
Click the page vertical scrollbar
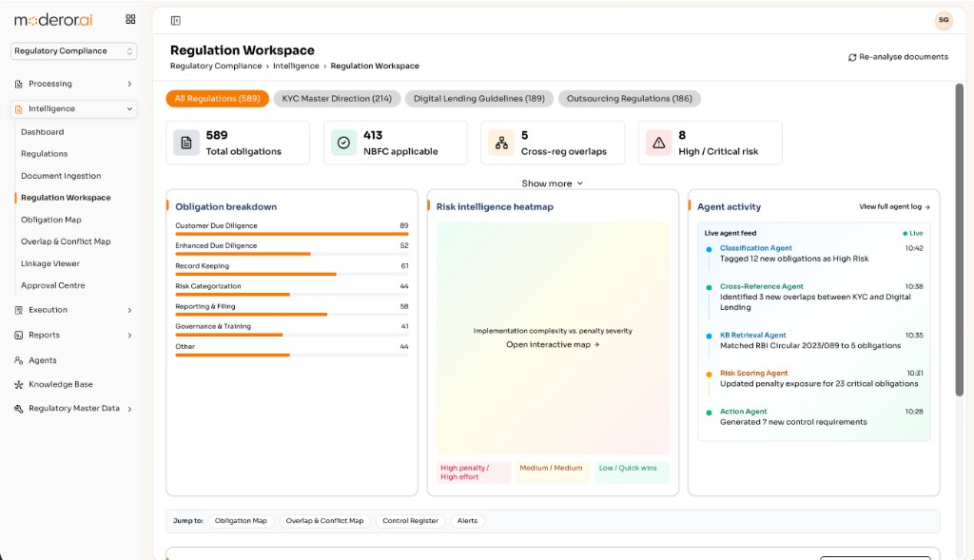pyautogui.click(x=959, y=240)
